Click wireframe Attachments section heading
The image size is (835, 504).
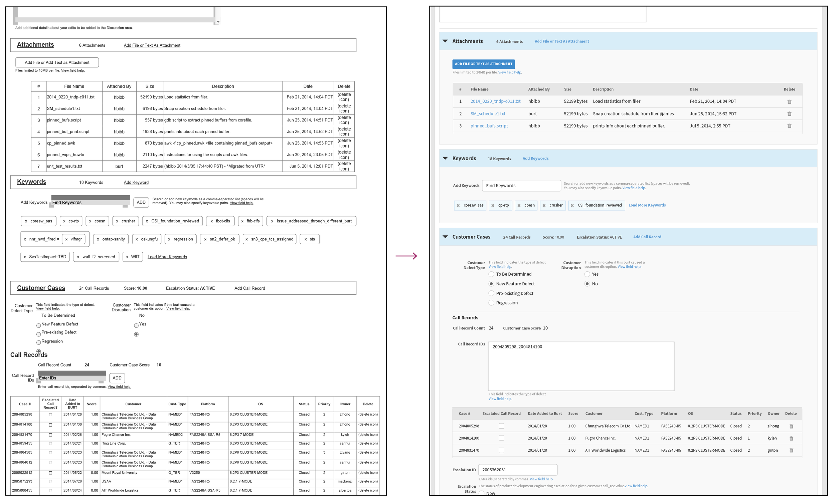35,45
